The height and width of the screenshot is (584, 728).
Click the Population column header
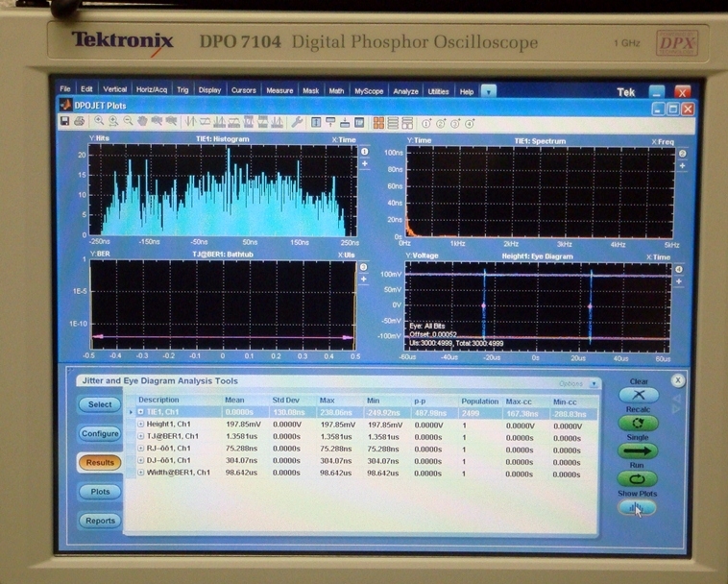click(479, 401)
